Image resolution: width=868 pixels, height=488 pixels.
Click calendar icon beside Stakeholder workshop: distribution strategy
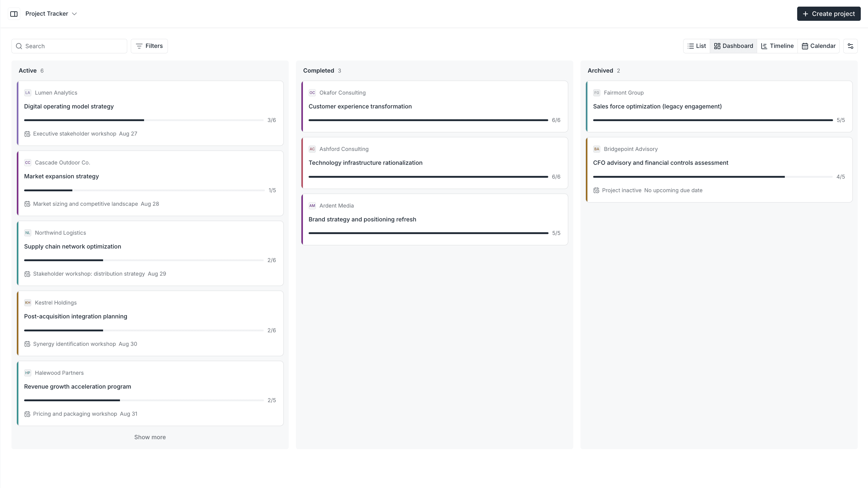[27, 274]
